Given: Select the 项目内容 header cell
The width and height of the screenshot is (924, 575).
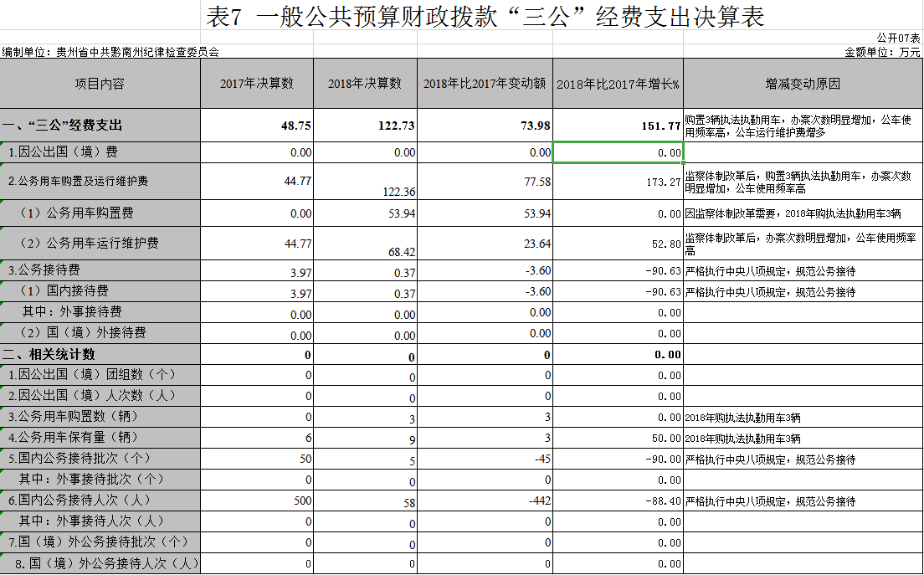Looking at the screenshot, I should [x=100, y=84].
